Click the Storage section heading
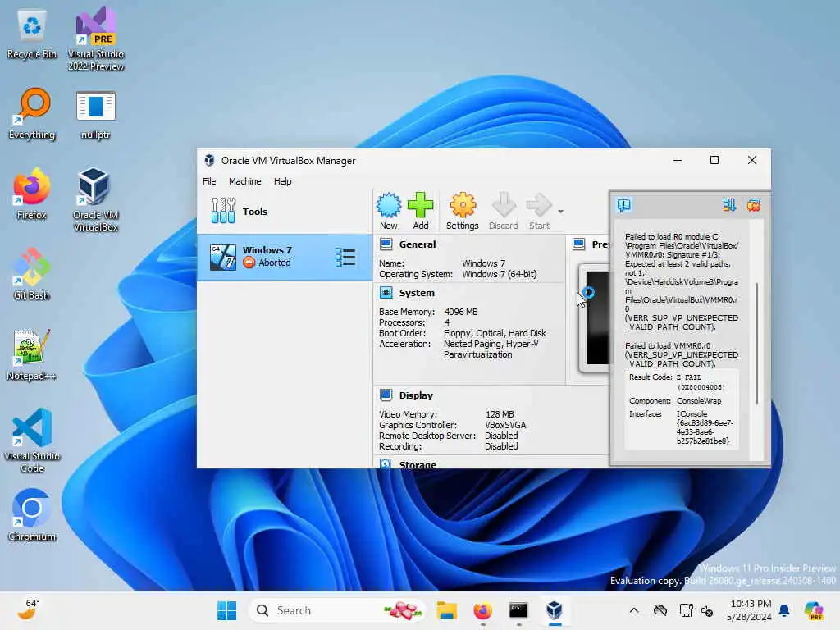 click(418, 464)
